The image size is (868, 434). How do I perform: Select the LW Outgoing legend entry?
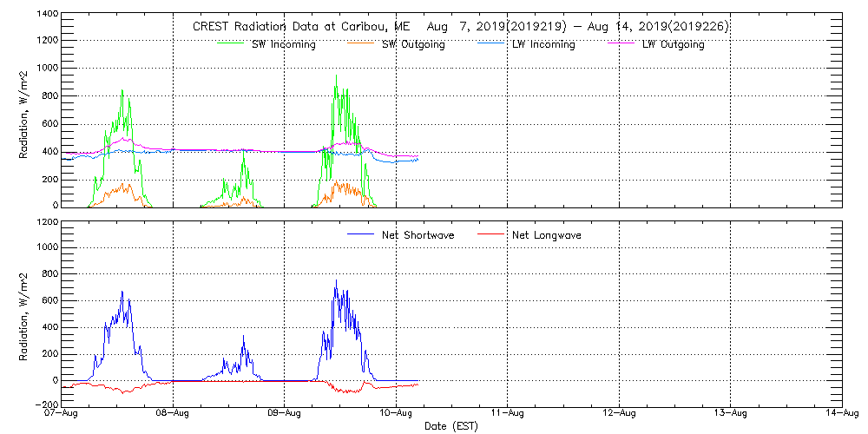pos(673,44)
